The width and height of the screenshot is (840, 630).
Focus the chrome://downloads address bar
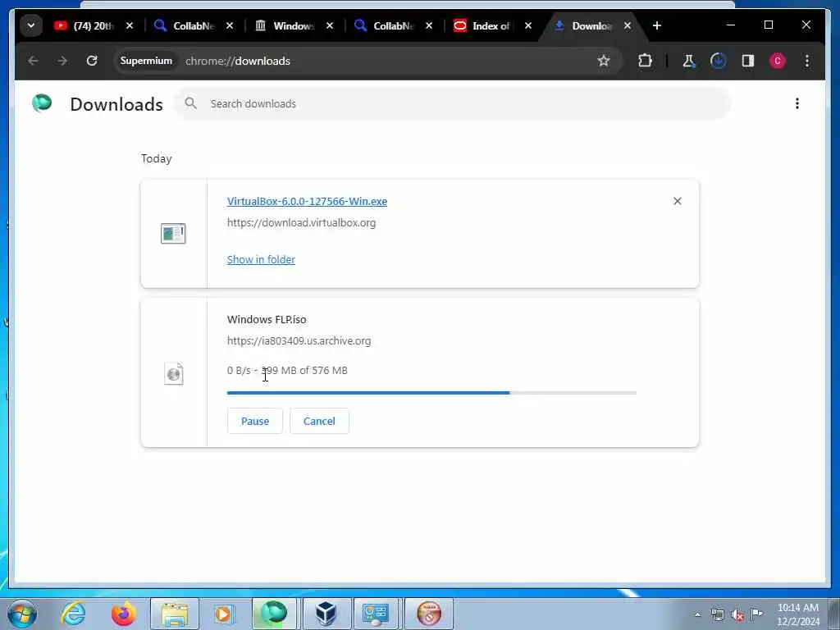(x=386, y=61)
